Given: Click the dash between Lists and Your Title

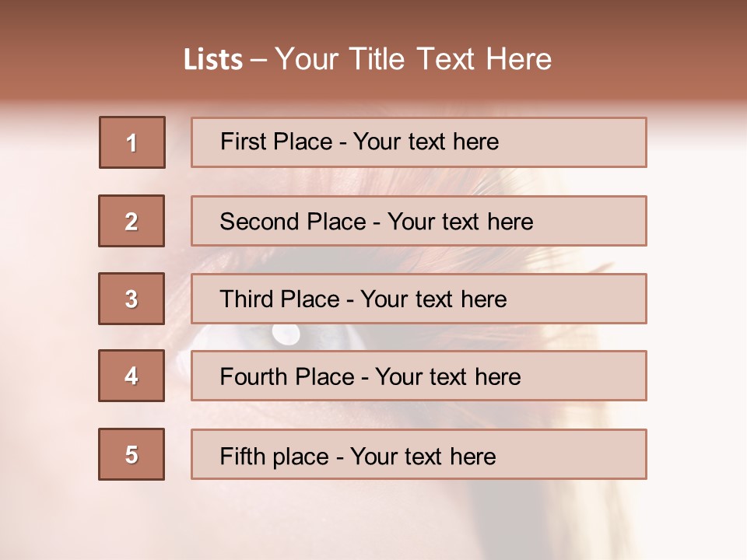Looking at the screenshot, I should 259,61.
